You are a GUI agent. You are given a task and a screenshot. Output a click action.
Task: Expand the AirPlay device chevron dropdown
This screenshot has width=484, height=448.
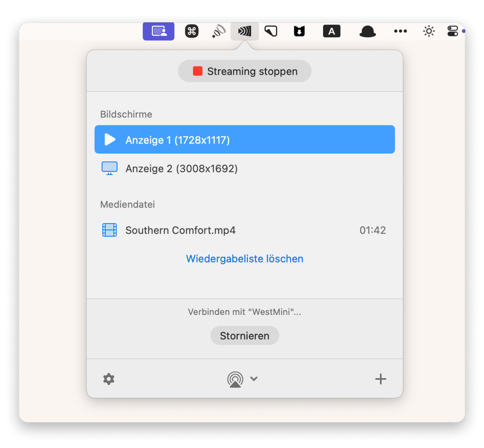[254, 379]
